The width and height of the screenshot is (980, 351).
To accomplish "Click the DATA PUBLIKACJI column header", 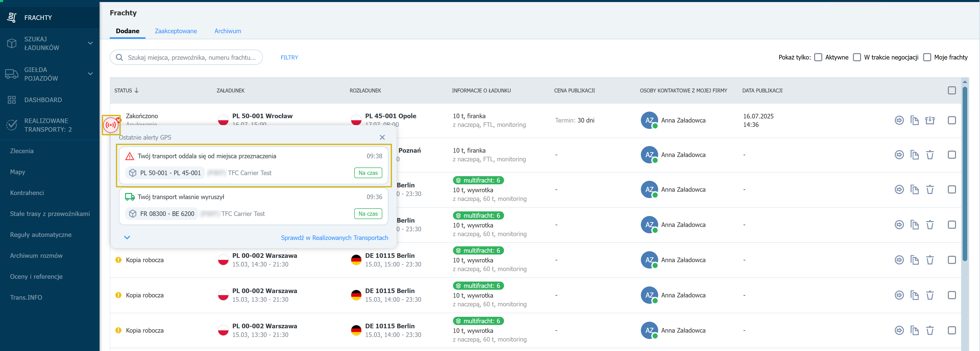I will [762, 91].
